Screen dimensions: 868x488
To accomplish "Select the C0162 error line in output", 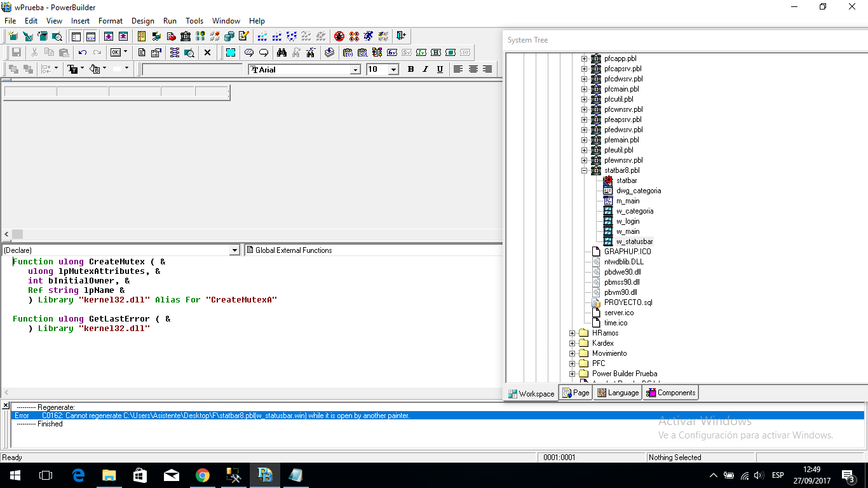I will pos(438,416).
